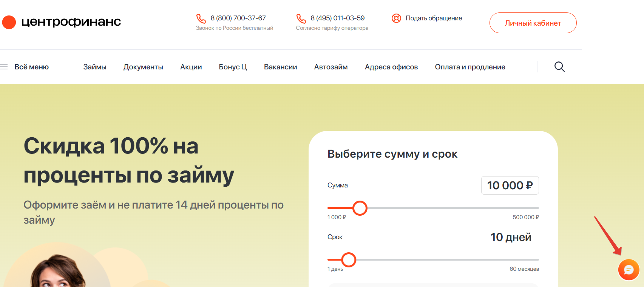Go to Адреса офисов

point(391,67)
